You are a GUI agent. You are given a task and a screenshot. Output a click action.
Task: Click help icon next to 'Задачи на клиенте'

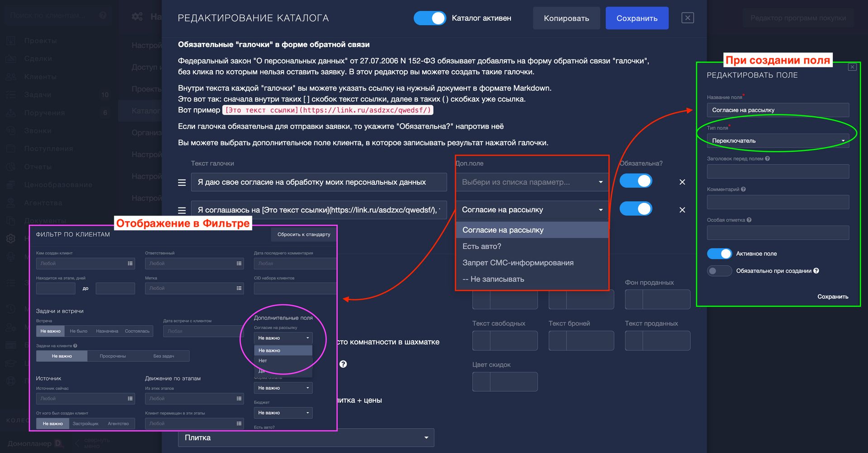click(x=75, y=346)
